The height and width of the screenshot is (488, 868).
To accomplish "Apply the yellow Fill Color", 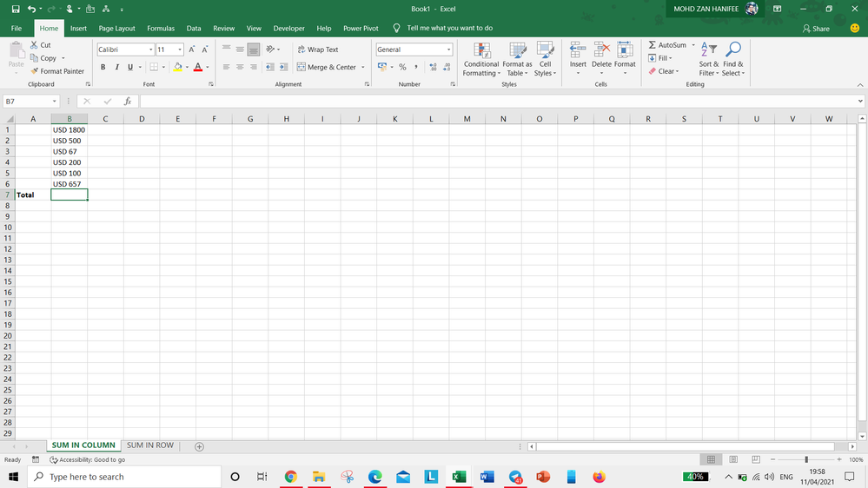I will pyautogui.click(x=178, y=67).
